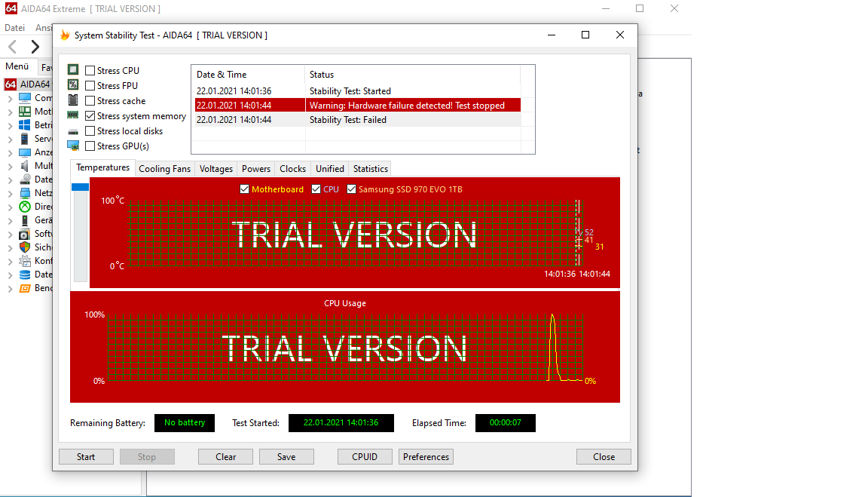Save the stability test results

[x=286, y=456]
